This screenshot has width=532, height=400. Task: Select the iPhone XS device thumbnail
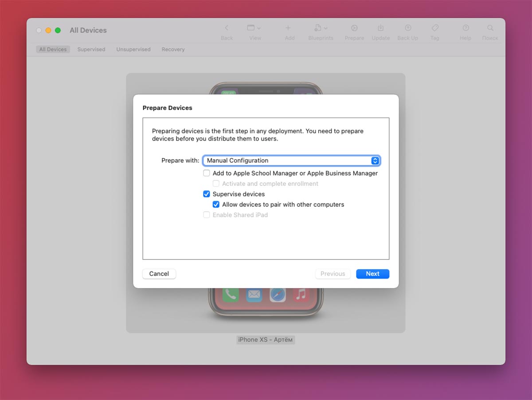266,203
